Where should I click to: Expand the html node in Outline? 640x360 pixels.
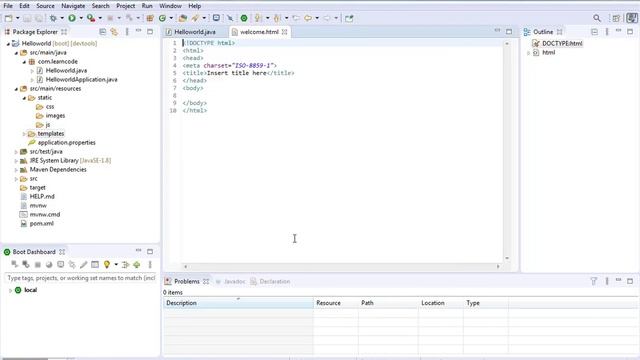pos(529,53)
